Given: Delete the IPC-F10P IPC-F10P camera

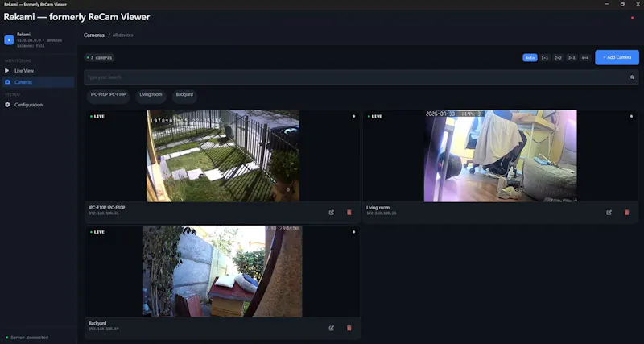Looking at the screenshot, I should (349, 213).
